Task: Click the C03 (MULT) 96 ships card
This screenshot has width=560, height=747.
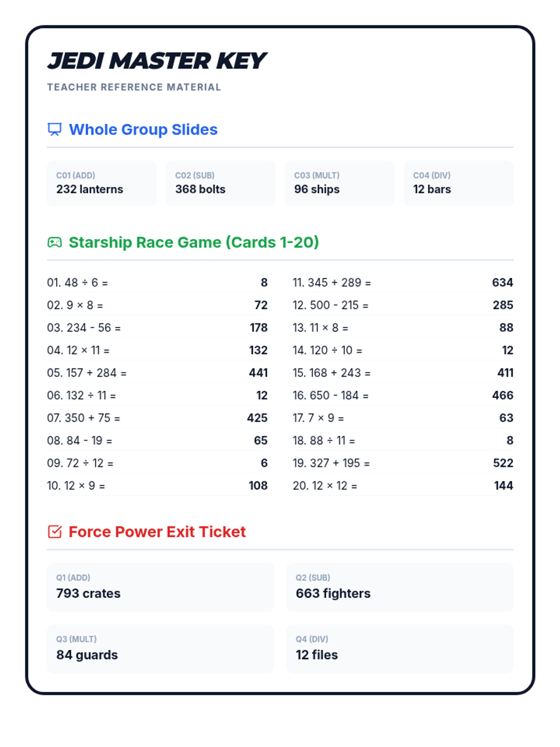Action: (339, 183)
